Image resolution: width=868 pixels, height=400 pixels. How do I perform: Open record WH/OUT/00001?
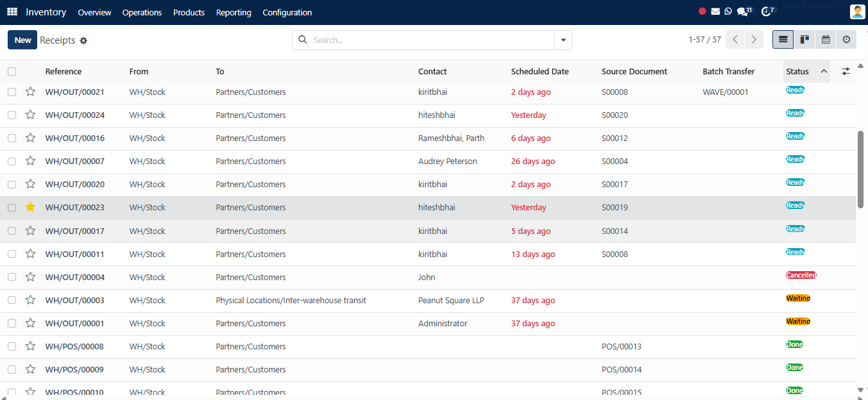(75, 323)
